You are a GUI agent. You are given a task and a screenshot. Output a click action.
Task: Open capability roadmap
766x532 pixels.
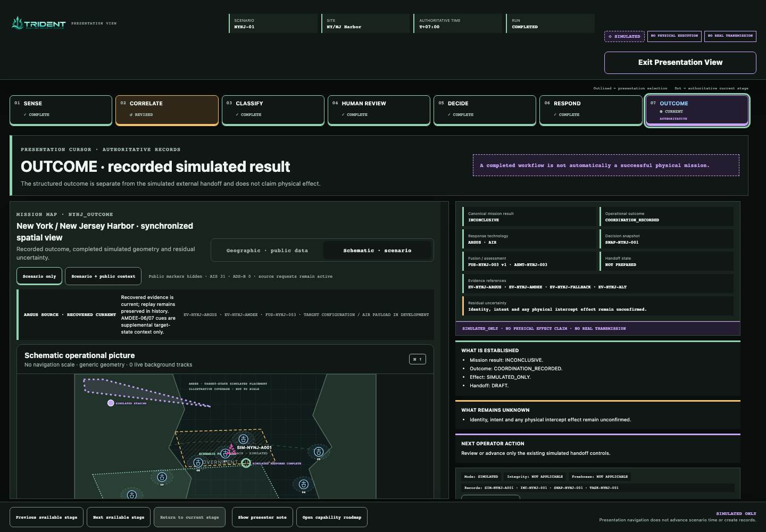point(332,517)
